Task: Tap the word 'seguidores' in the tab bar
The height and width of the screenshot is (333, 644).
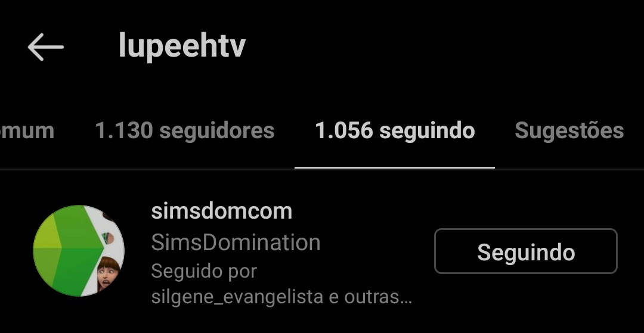Action: point(217,131)
